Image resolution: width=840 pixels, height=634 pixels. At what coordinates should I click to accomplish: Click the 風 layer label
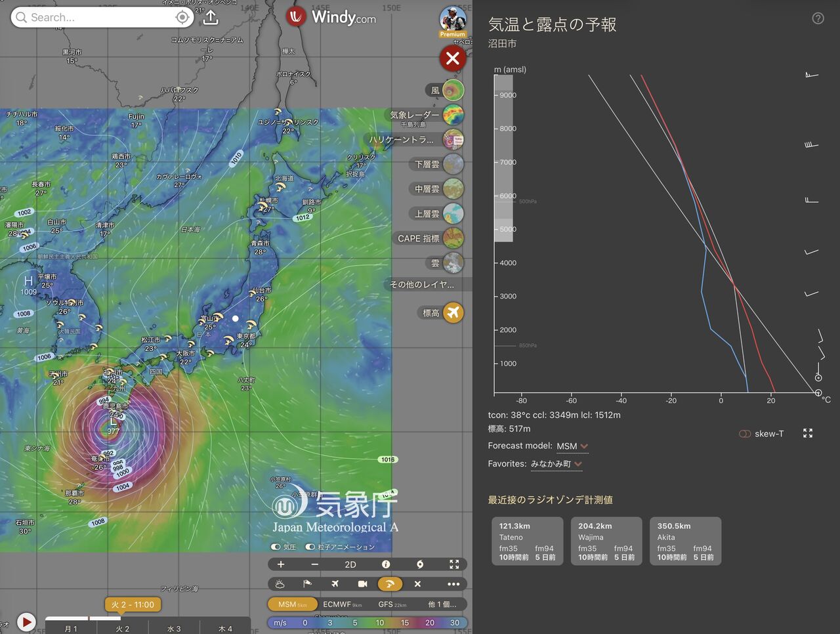435,90
